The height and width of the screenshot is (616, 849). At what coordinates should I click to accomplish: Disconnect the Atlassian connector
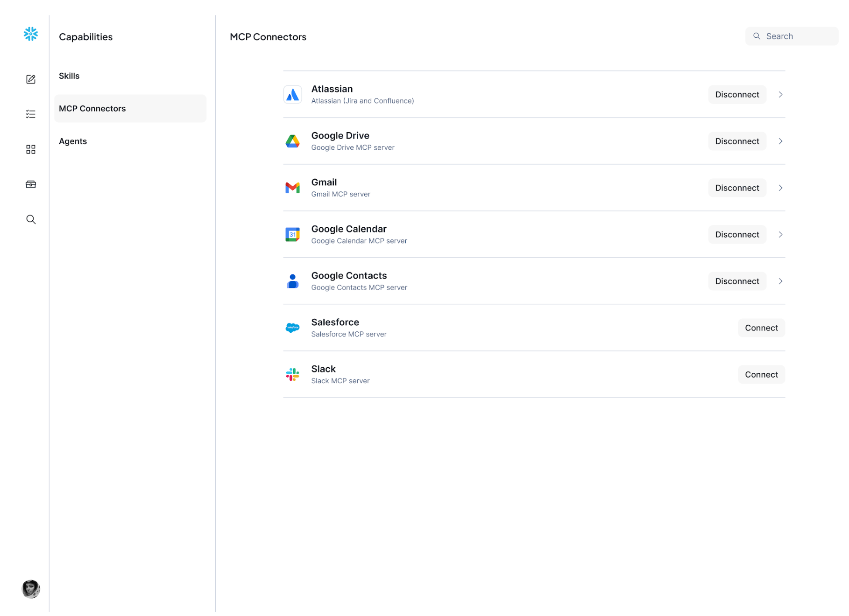coord(737,95)
